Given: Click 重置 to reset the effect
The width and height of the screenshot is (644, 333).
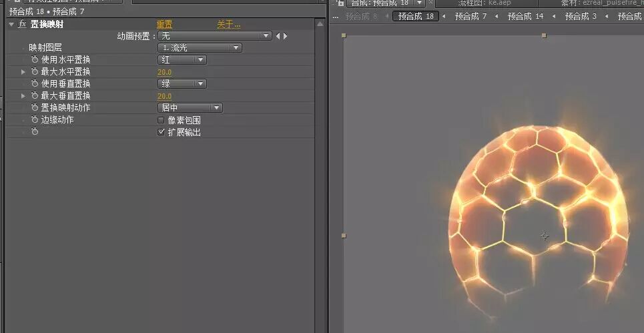Looking at the screenshot, I should (164, 25).
